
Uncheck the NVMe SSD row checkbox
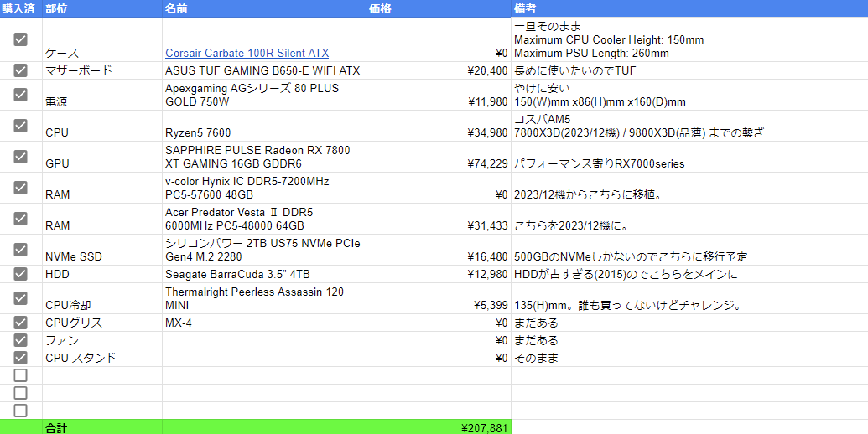click(20, 250)
